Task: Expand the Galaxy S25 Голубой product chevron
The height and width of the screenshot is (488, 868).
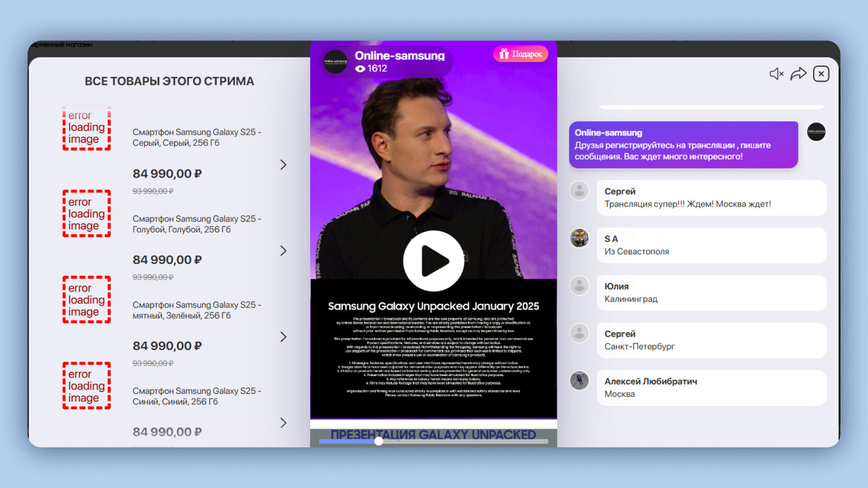Action: [283, 251]
